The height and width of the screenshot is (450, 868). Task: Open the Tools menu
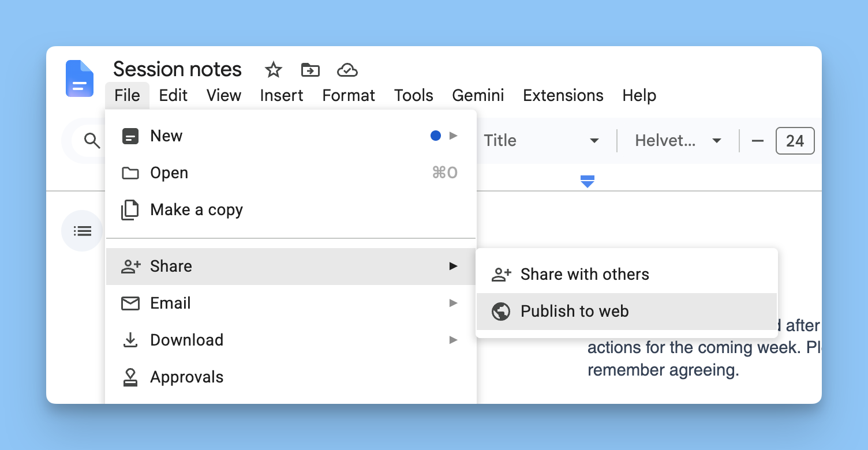pyautogui.click(x=414, y=95)
